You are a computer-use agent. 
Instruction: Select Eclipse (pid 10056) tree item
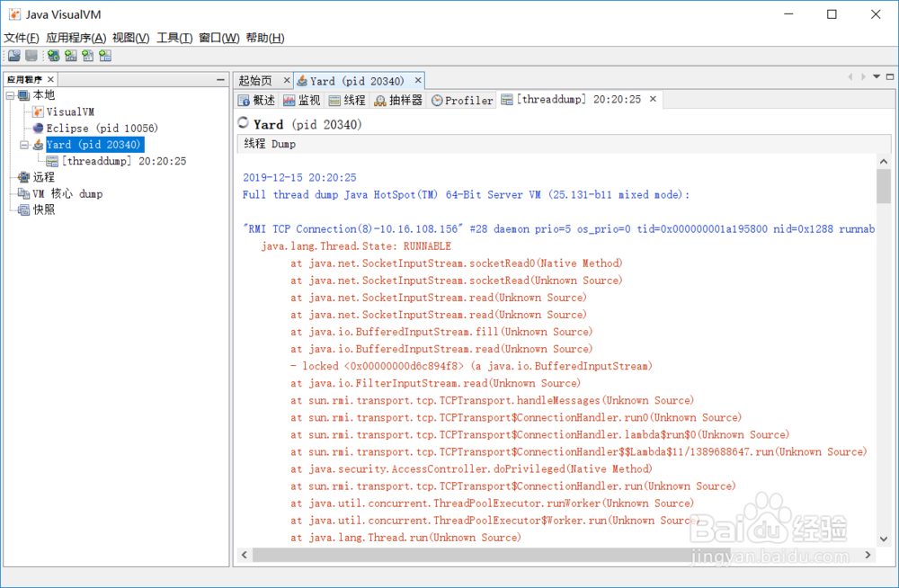pos(102,128)
